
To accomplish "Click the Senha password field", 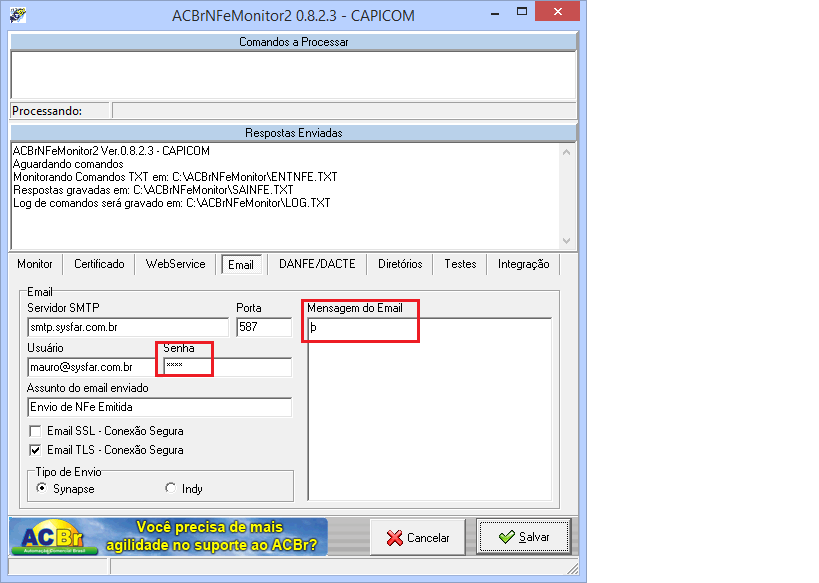I will click(x=227, y=367).
